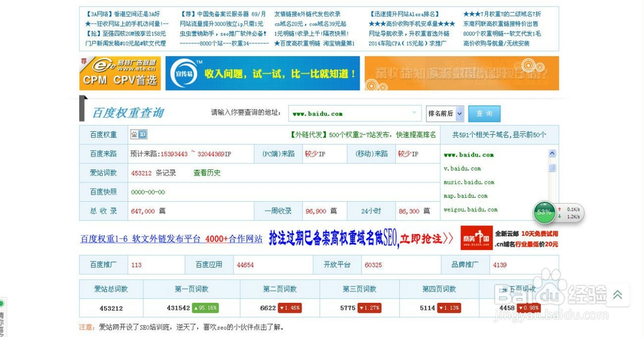Viewport: 644px width, 337px height.
Task: Click 共591个相关子域名 header text
Action: pyautogui.click(x=499, y=135)
